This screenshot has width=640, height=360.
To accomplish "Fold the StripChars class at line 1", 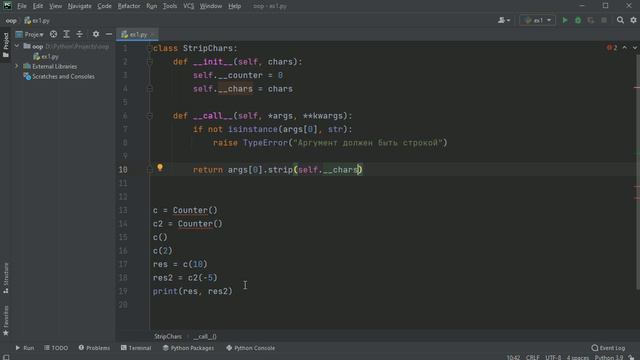I will [x=149, y=49].
